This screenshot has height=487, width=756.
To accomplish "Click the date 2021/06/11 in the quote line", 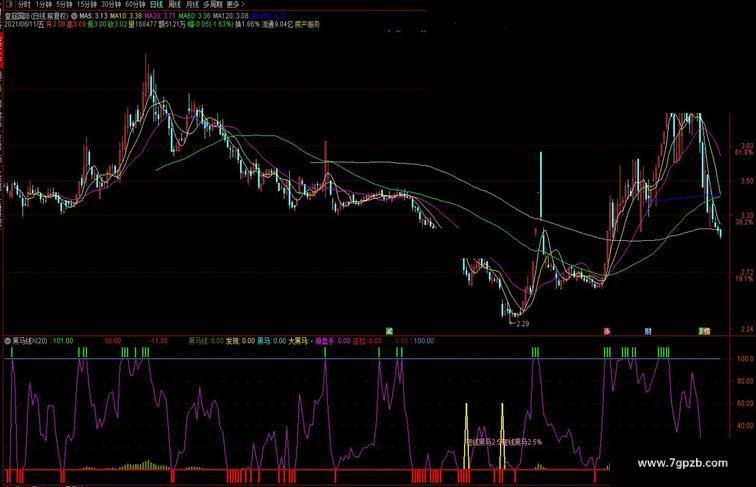I will click(x=20, y=24).
